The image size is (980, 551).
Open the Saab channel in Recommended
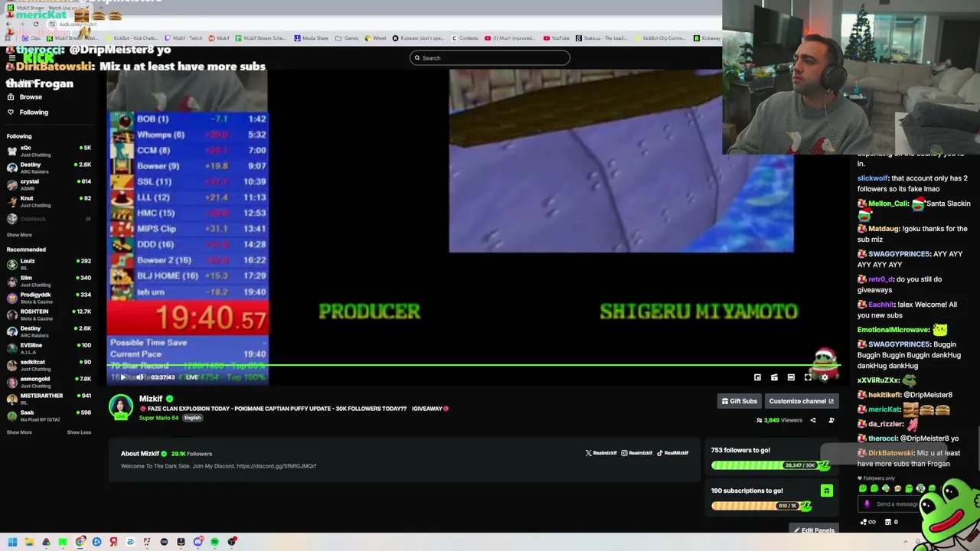(x=47, y=416)
